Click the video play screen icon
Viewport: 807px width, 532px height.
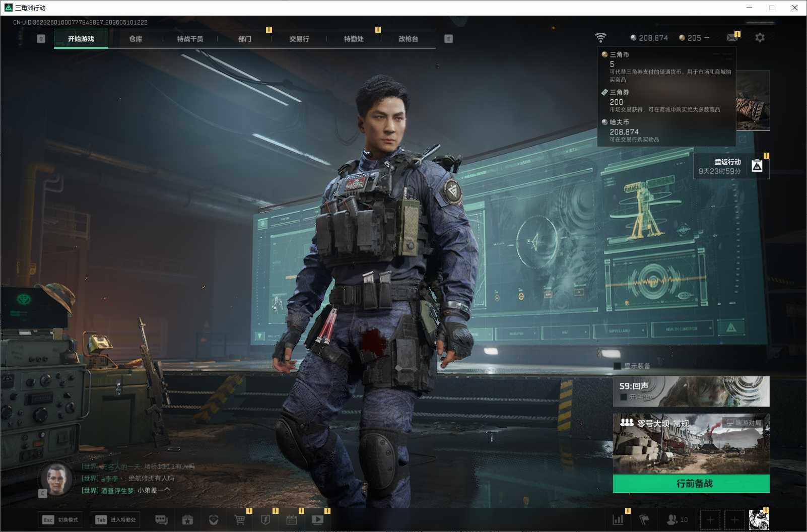pos(317,520)
